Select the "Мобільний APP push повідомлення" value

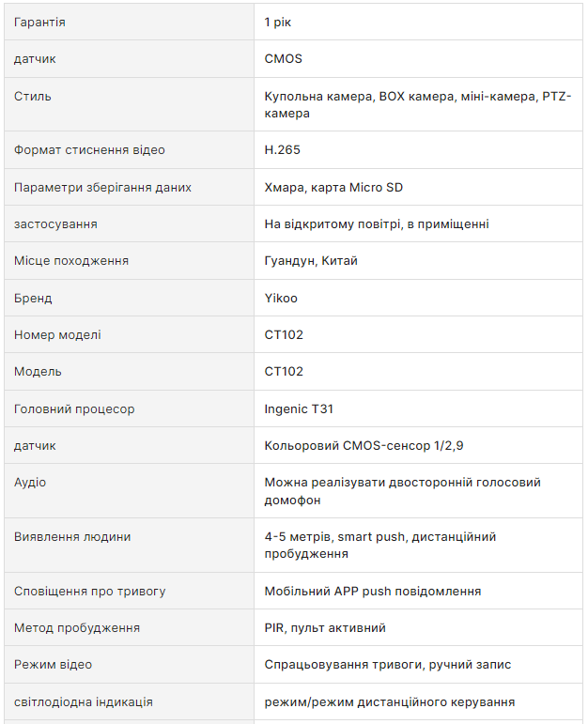pyautogui.click(x=373, y=592)
